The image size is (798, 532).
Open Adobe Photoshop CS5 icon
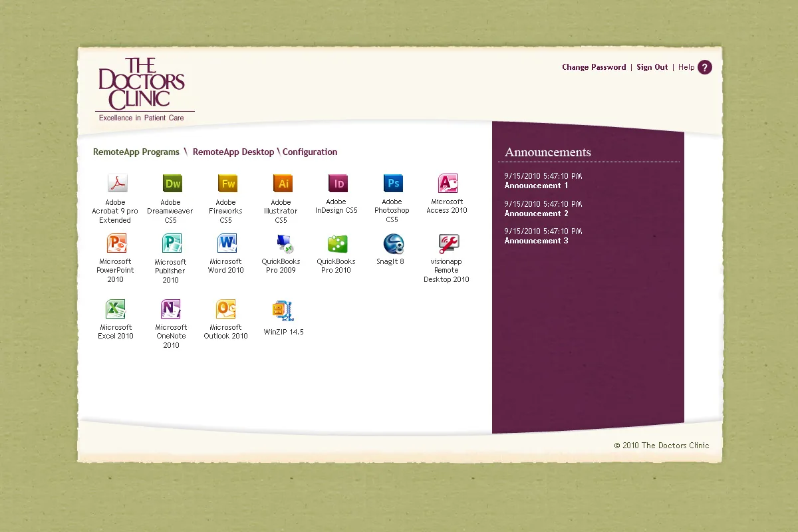[x=393, y=184]
